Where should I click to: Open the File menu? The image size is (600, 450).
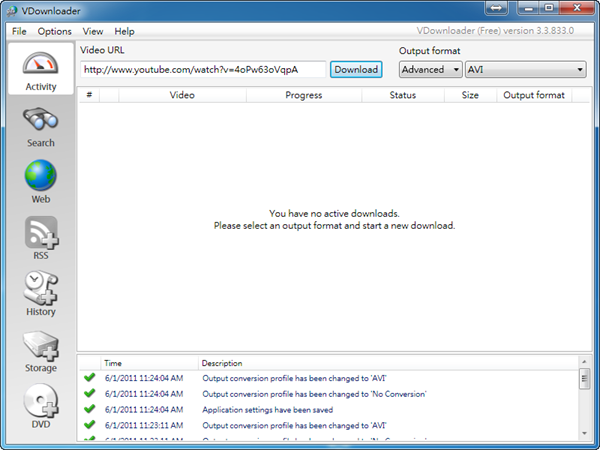(x=19, y=31)
